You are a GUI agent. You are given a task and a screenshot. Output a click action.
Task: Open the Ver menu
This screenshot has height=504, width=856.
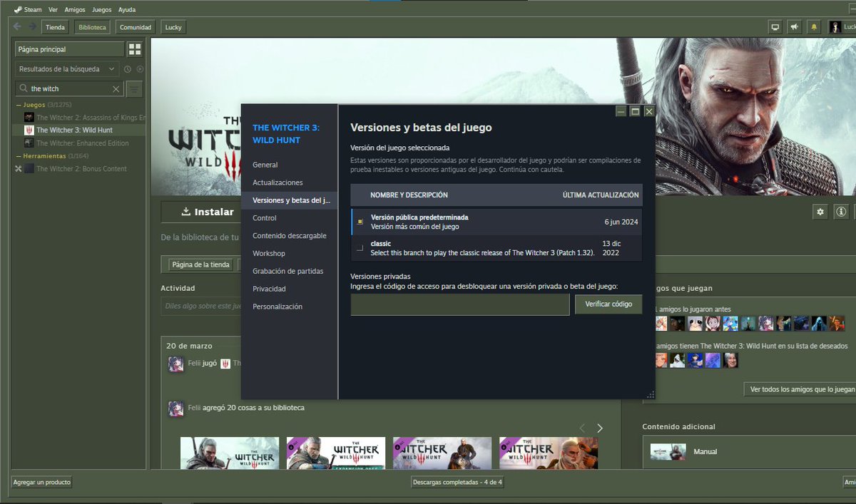click(53, 10)
